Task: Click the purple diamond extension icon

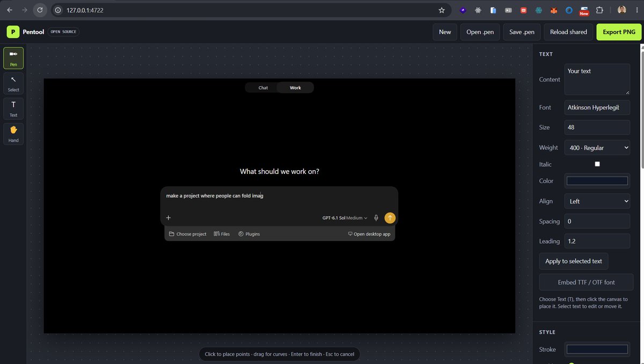Action: tap(463, 10)
